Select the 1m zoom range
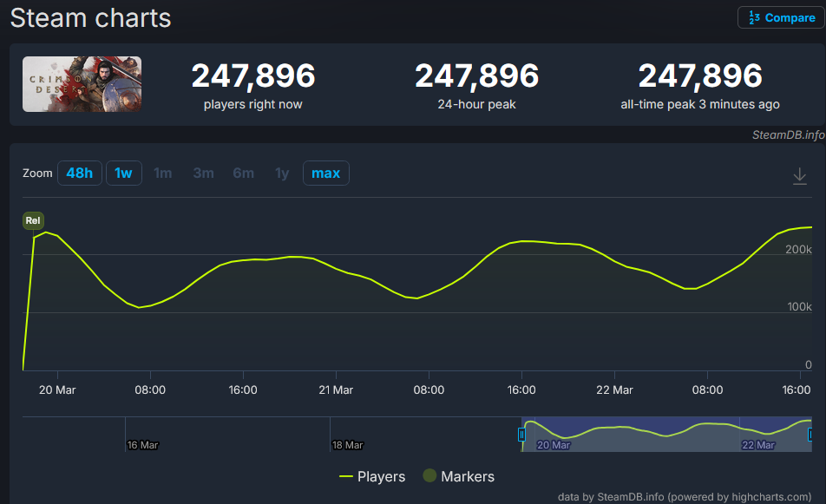Screen dimensions: 826x504 [x=163, y=173]
